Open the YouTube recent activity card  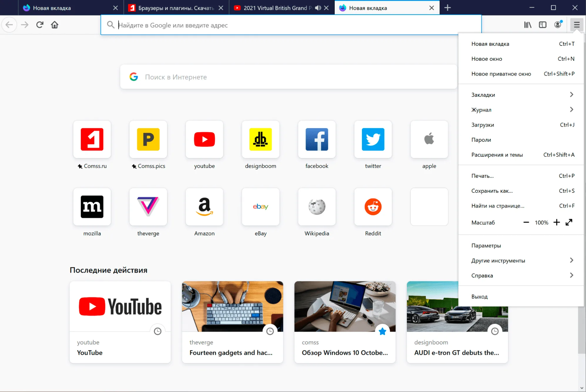(120, 322)
